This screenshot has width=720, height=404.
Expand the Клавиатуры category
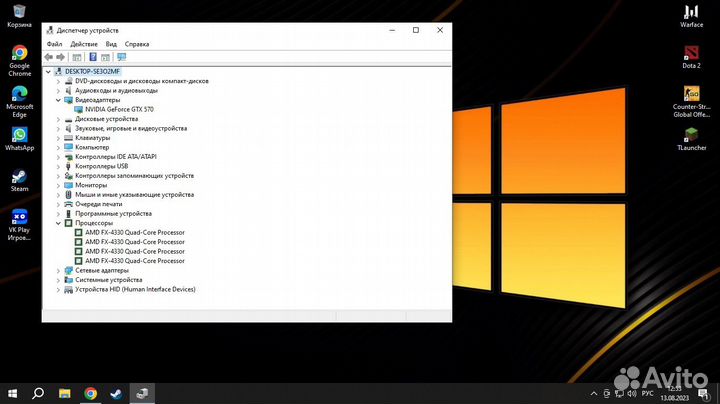click(58, 138)
